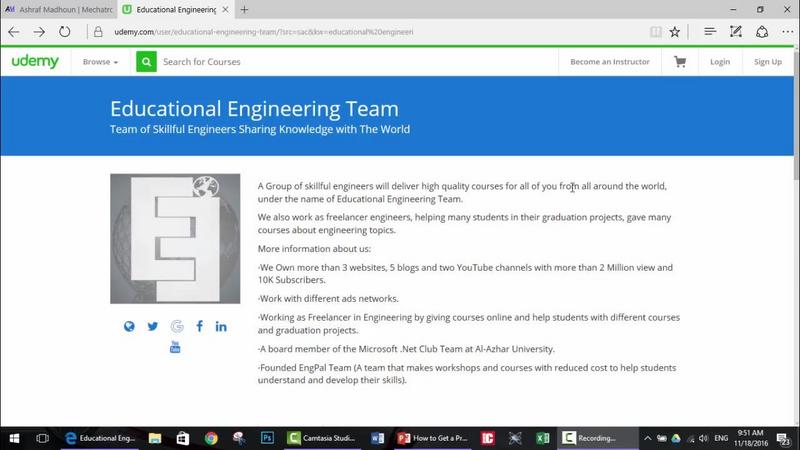Click the Udemy logo

coord(35,61)
